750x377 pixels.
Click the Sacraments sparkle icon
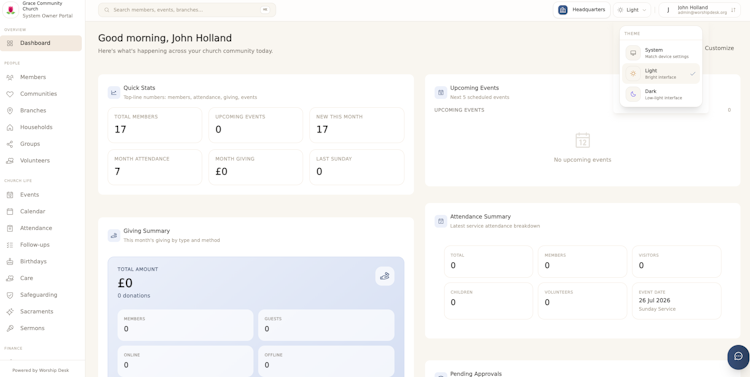tap(10, 311)
